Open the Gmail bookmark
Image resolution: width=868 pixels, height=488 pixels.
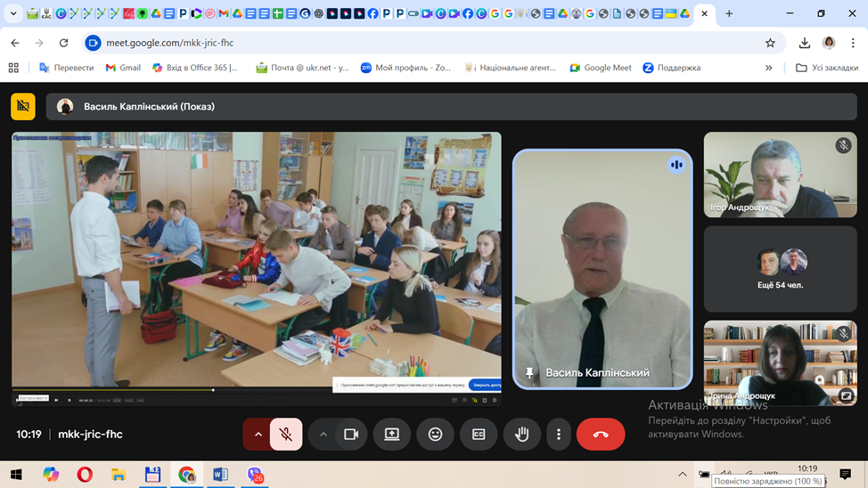click(123, 68)
